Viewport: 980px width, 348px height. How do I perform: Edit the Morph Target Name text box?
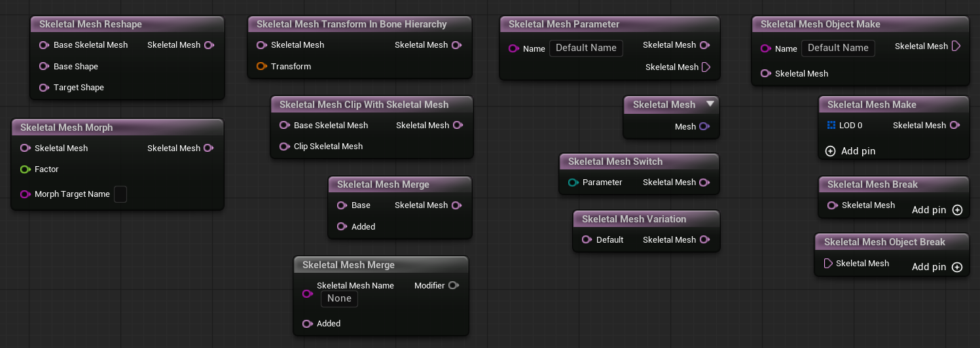point(120,194)
